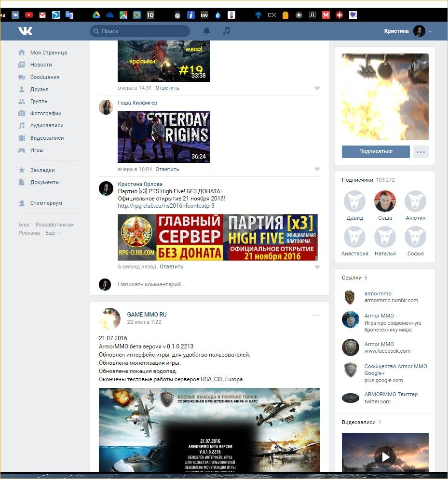Click the blue up-arrow bookmark icon
Viewport: 448px width, 479px height.
[258, 14]
